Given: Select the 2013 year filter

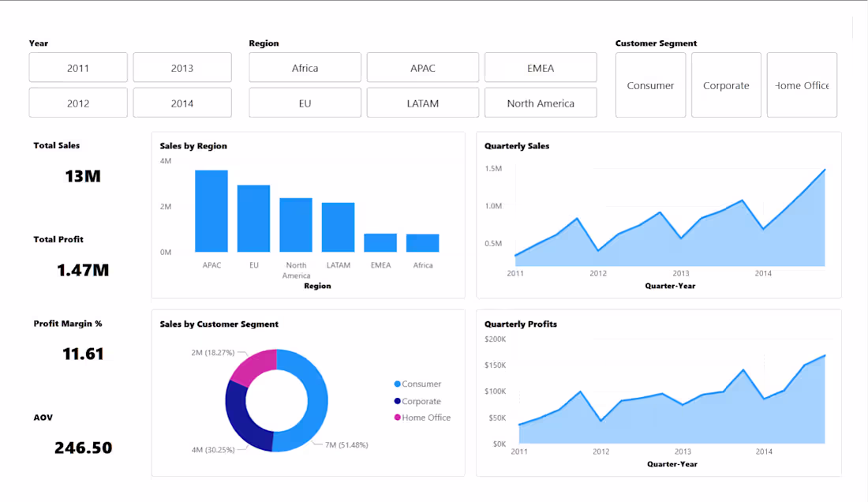Looking at the screenshot, I should pyautogui.click(x=182, y=67).
